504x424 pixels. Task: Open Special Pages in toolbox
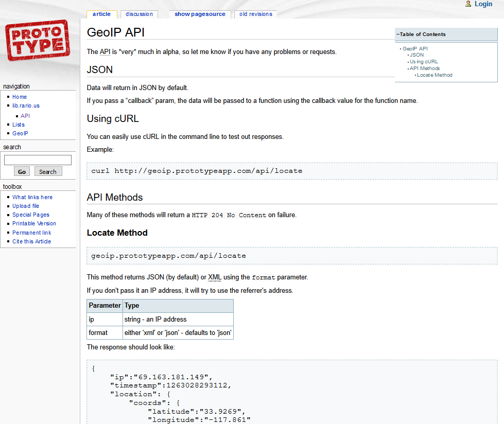tap(31, 215)
